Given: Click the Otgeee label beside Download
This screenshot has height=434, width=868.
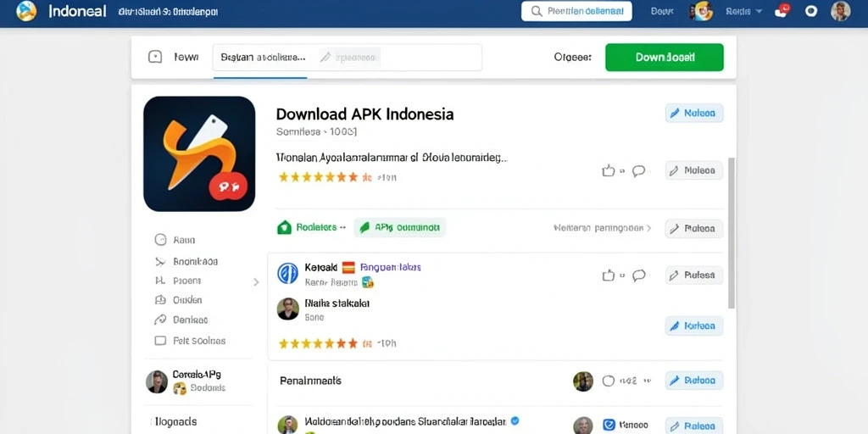Looking at the screenshot, I should point(572,57).
